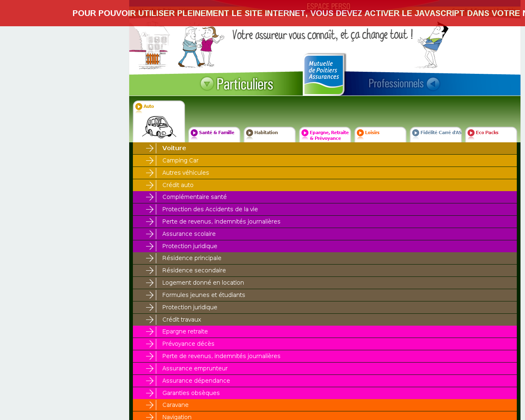
Task: Click the Mutuelle de Poitiers Assurances logo
Action: (324, 75)
